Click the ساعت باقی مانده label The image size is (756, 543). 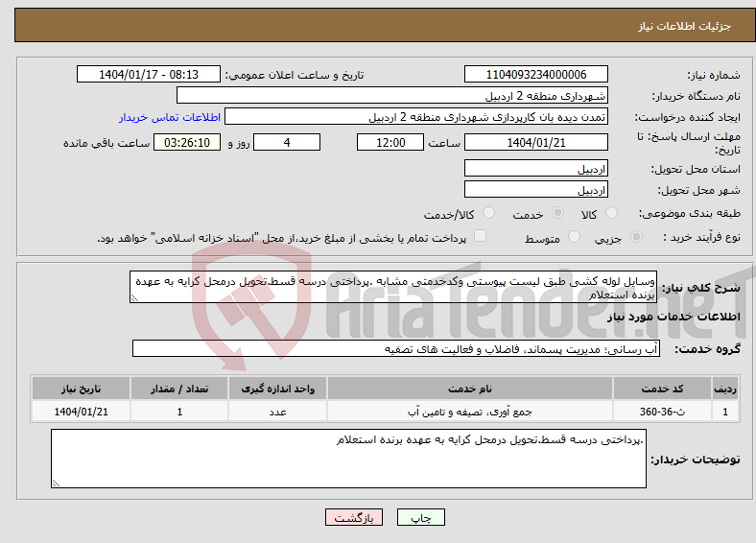[x=106, y=143]
